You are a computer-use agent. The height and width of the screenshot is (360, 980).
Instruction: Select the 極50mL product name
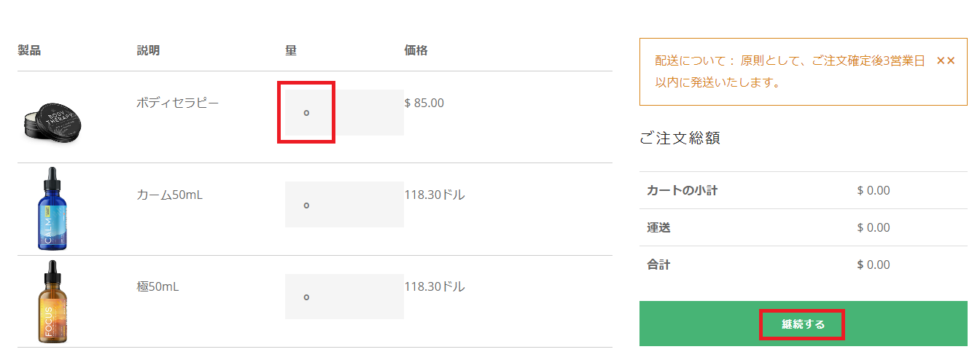click(157, 287)
